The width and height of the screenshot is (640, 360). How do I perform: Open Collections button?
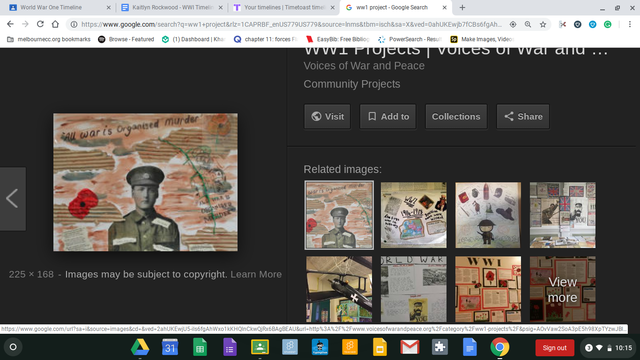pos(456,116)
